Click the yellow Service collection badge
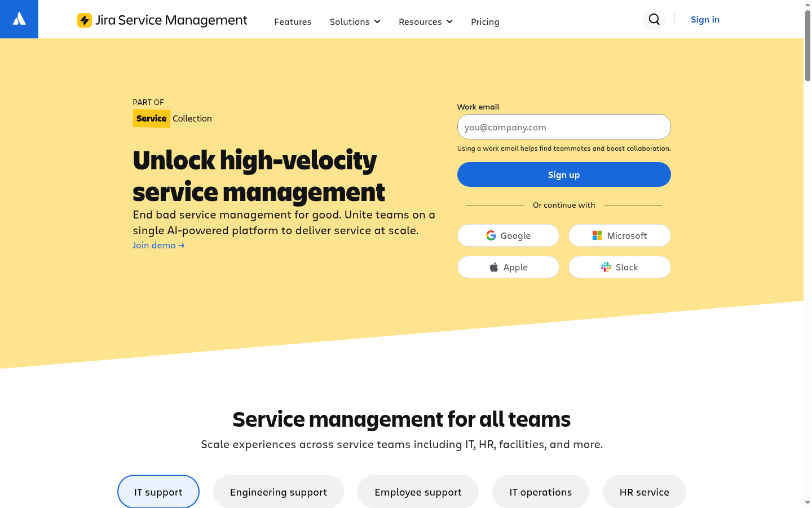This screenshot has height=508, width=812. 152,119
